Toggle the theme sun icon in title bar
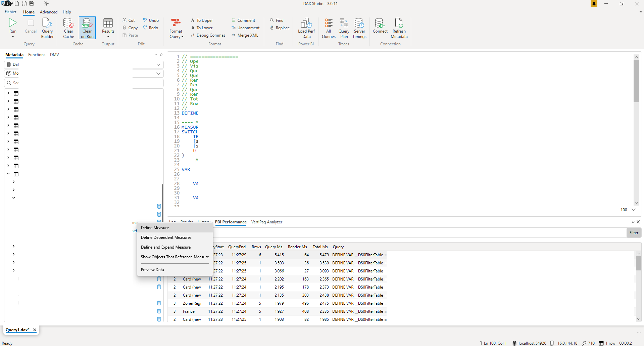Viewport: 644px width, 346px height. [x=46, y=3]
